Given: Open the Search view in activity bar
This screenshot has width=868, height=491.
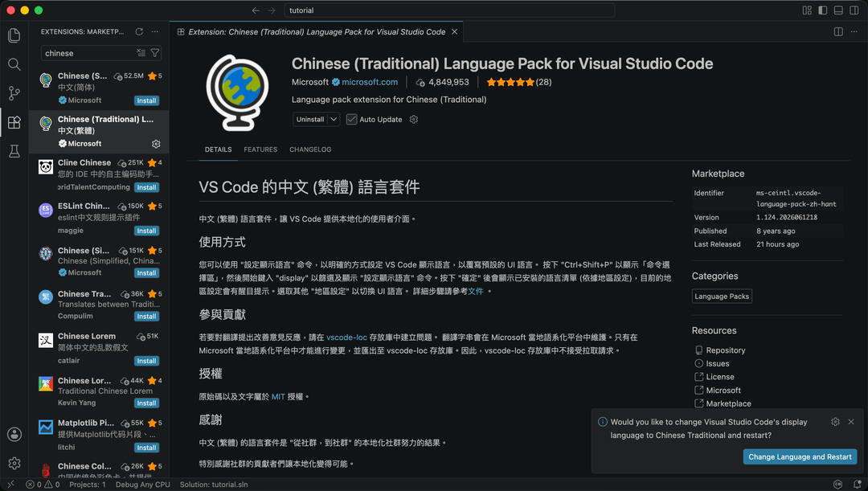Looking at the screenshot, I should pos(14,64).
